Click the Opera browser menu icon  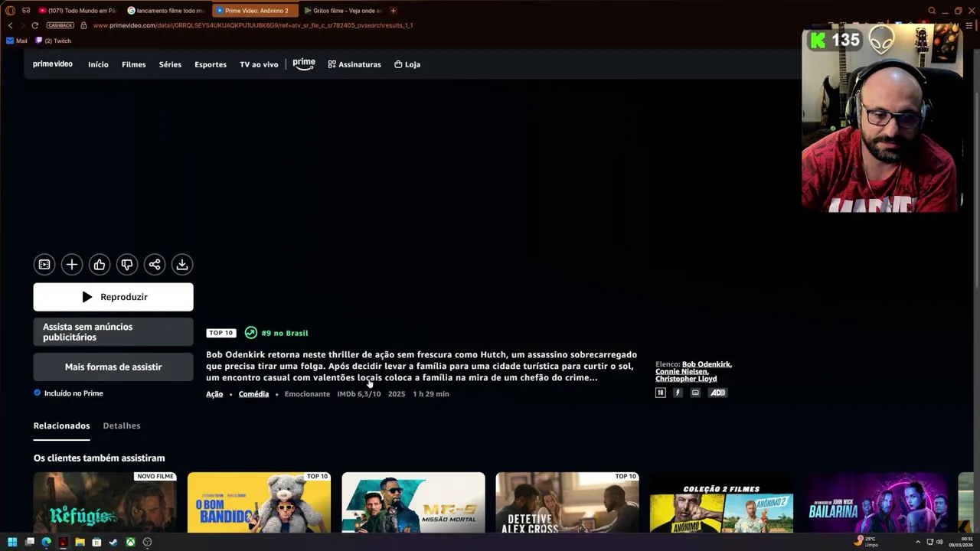pyautogui.click(x=10, y=11)
